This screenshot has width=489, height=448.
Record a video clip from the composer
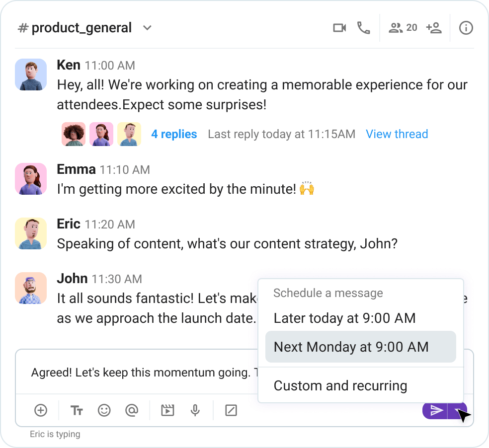click(x=167, y=410)
